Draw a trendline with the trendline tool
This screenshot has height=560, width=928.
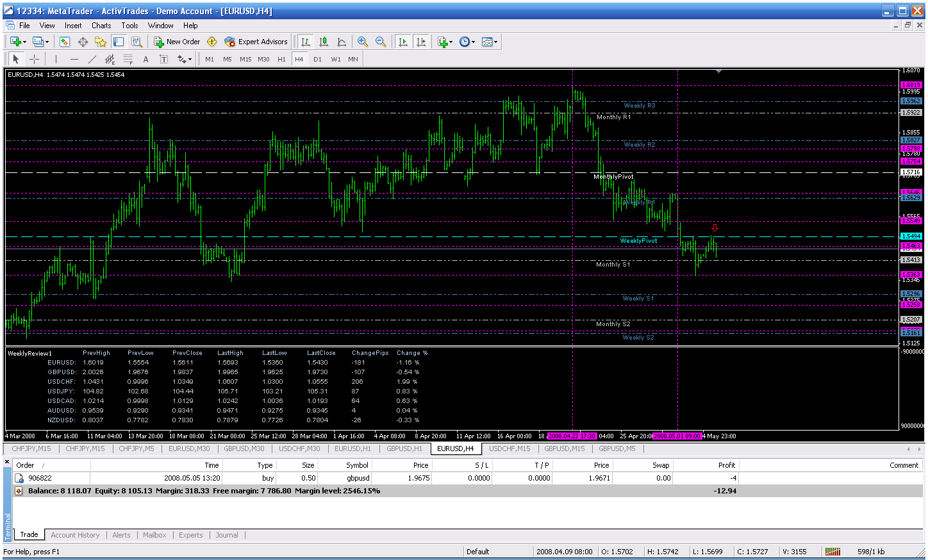click(x=92, y=59)
